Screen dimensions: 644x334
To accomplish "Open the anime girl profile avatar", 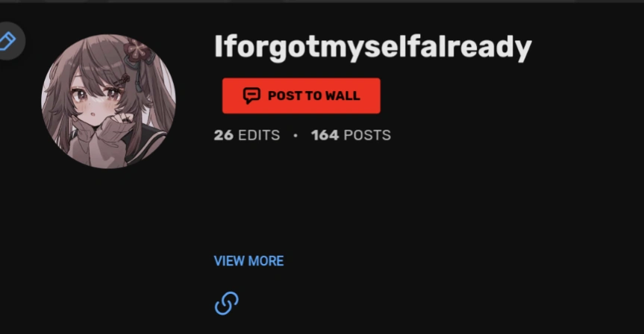I will tap(109, 101).
